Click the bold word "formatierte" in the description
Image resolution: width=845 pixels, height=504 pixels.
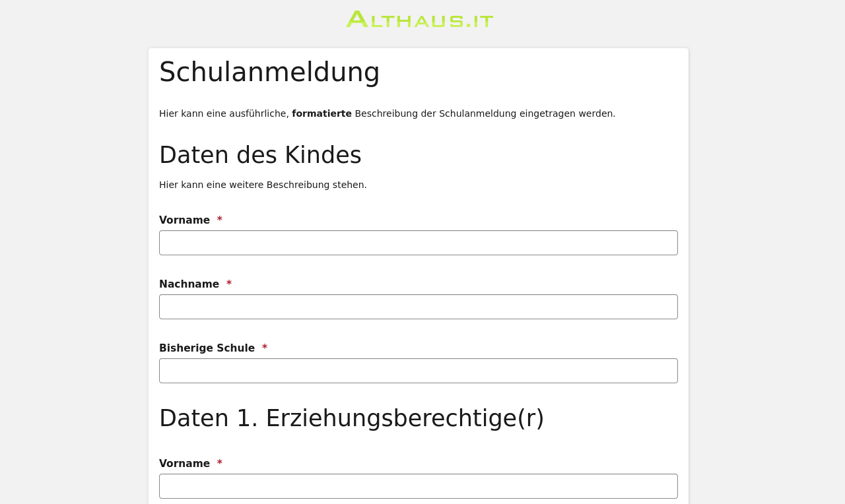pyautogui.click(x=321, y=113)
